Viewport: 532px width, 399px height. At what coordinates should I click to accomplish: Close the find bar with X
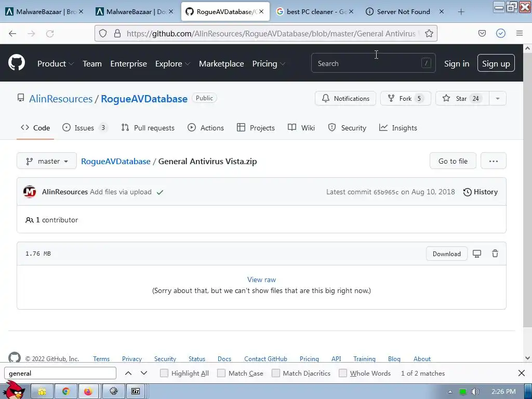pyautogui.click(x=522, y=373)
